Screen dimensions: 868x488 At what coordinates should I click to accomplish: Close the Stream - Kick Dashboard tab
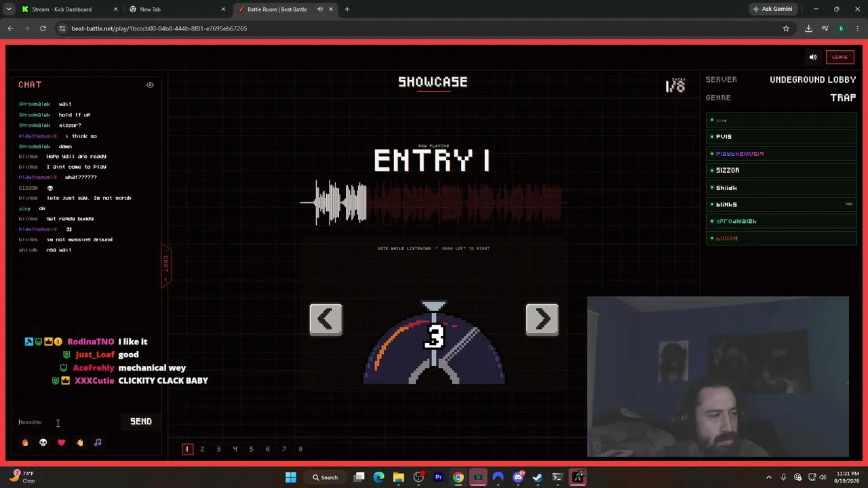pos(115,9)
